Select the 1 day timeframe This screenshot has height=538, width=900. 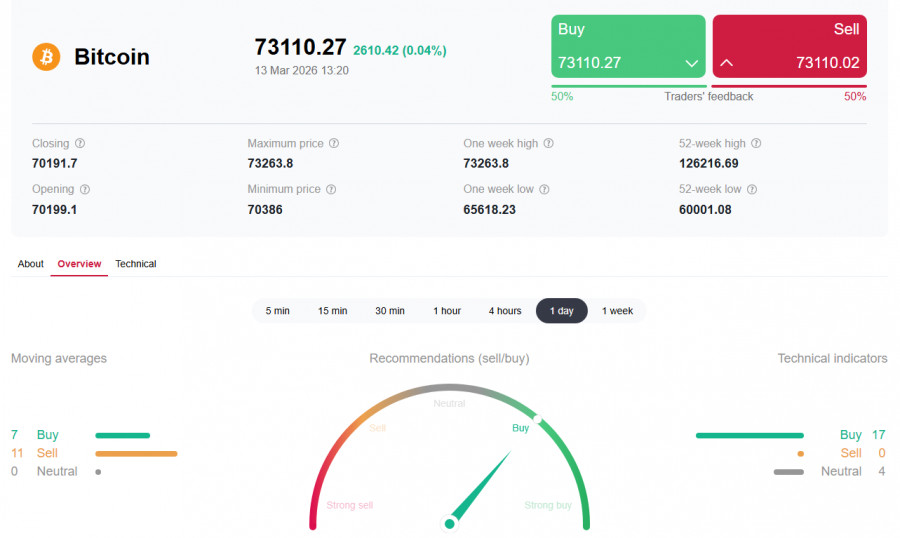tap(562, 311)
